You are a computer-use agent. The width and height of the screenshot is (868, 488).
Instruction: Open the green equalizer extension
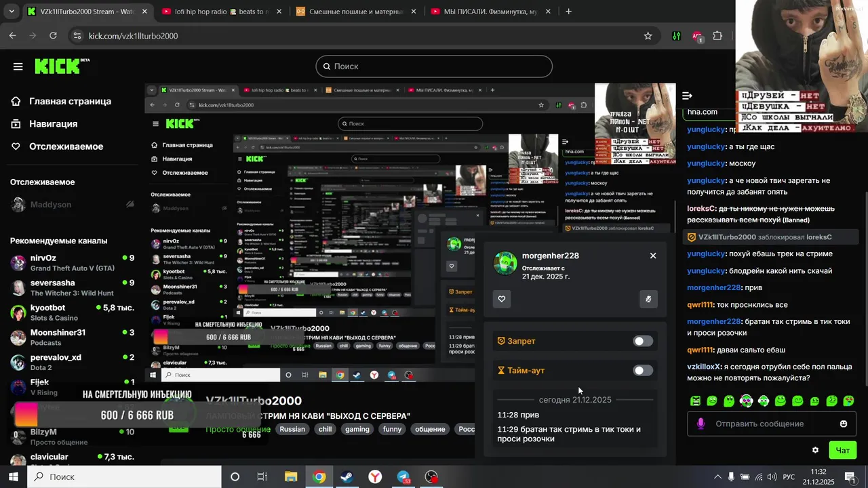click(676, 36)
